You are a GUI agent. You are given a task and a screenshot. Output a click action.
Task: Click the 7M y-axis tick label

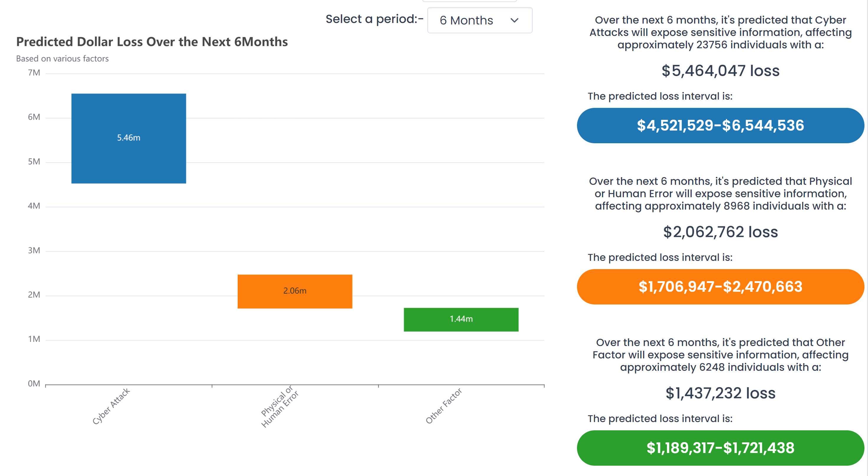[x=34, y=73]
